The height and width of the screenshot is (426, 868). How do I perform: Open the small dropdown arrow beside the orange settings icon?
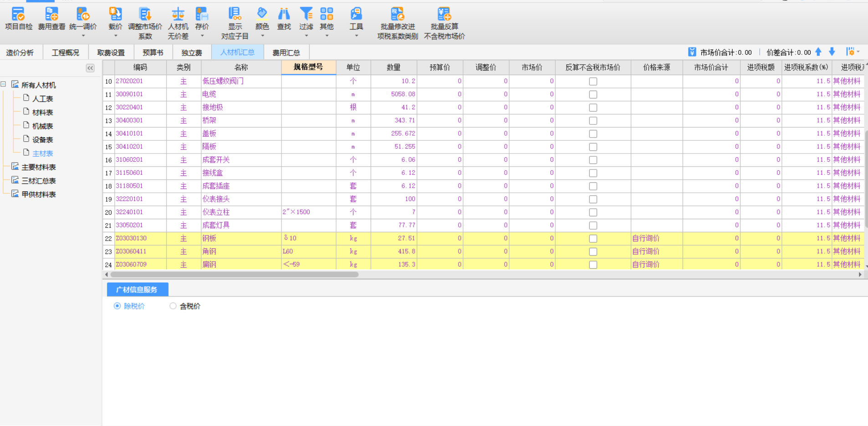tap(858, 51)
